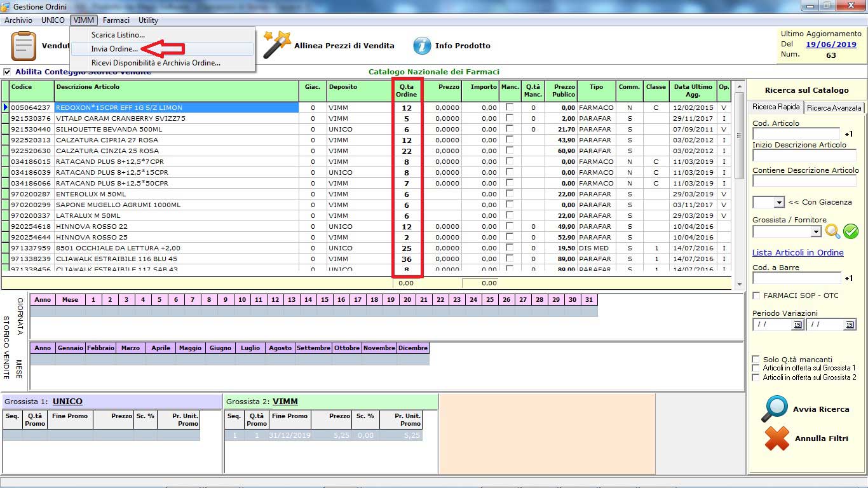Screen dimensions: 868x488
Task: Click the Avvia Ricerca magnifier icon
Action: (775, 409)
